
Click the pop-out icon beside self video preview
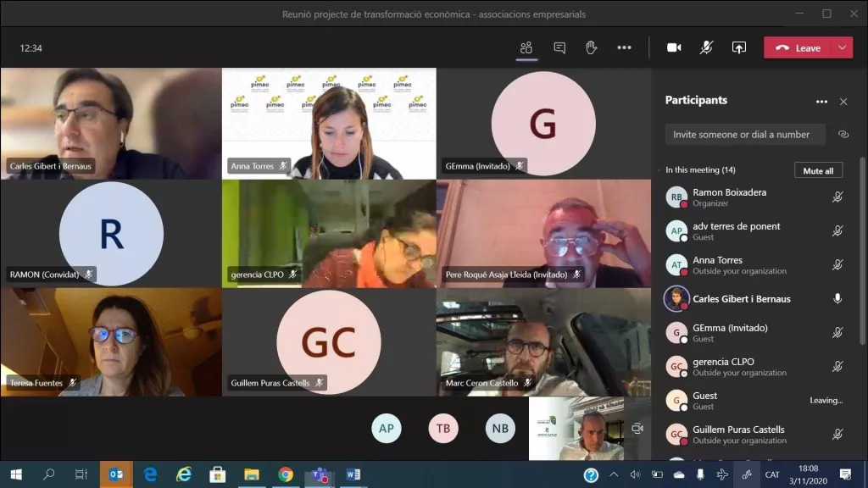tap(637, 428)
